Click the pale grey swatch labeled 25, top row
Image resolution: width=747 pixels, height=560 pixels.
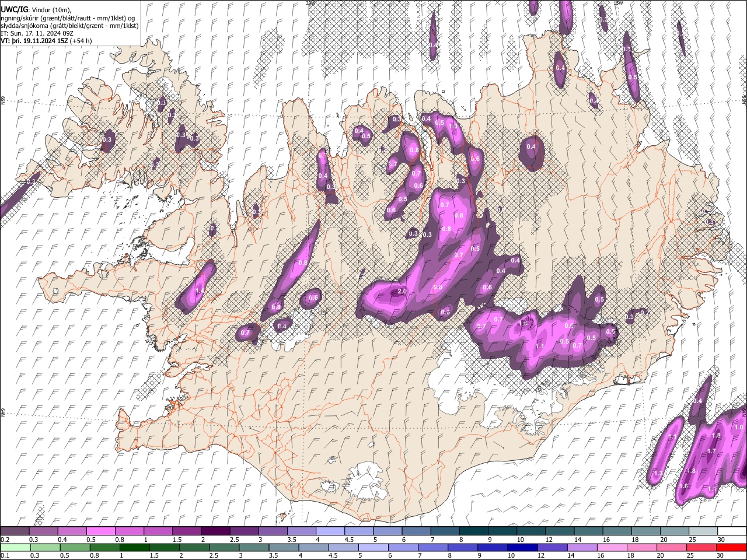703,531
